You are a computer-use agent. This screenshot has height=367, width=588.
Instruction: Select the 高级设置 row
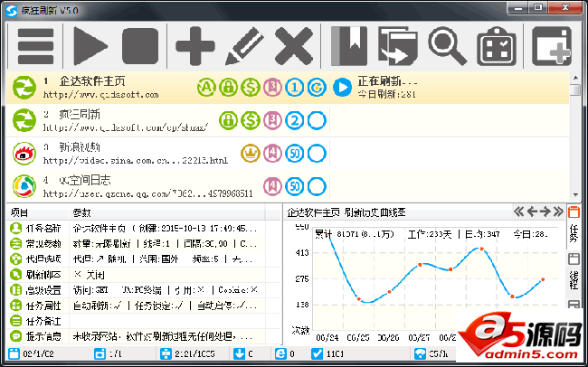144,290
